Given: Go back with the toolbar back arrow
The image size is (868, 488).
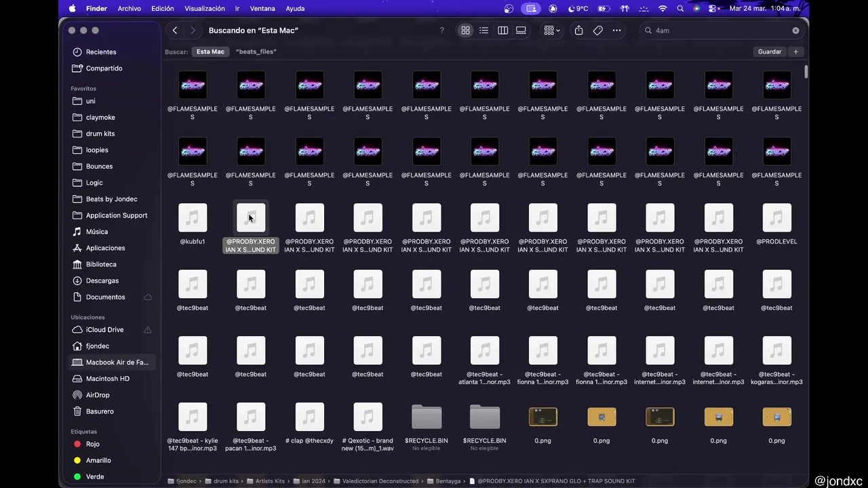Looking at the screenshot, I should pos(175,30).
